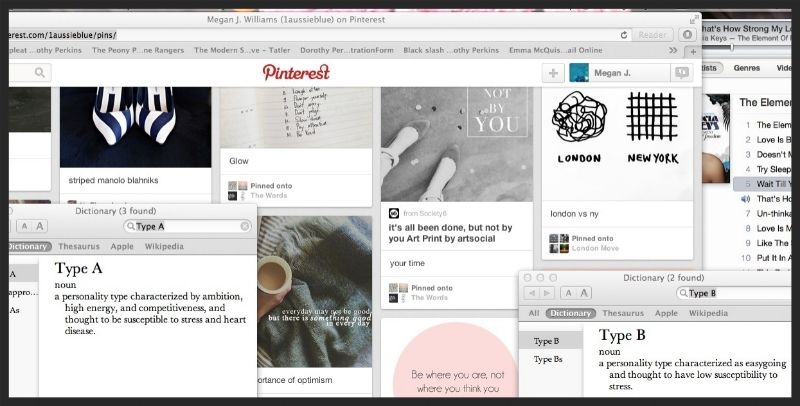Select track 10 Put It In A in iTunes

(763, 258)
